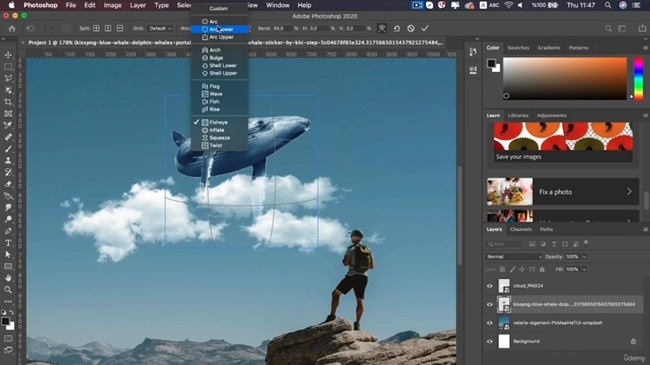
Task: Select the Zoom tool in toolbar
Action: tap(8, 290)
